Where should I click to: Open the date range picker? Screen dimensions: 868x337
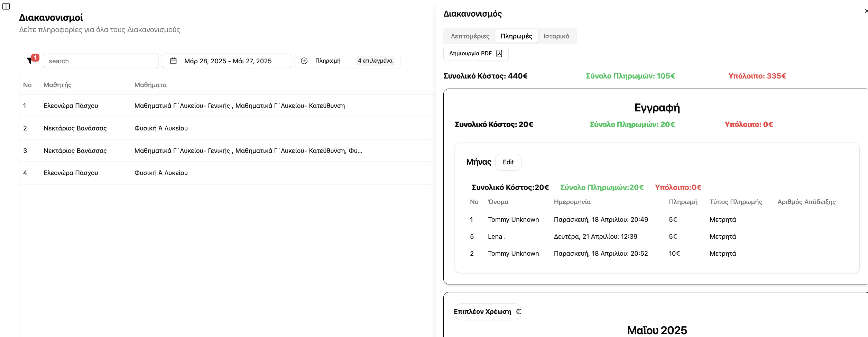point(227,61)
